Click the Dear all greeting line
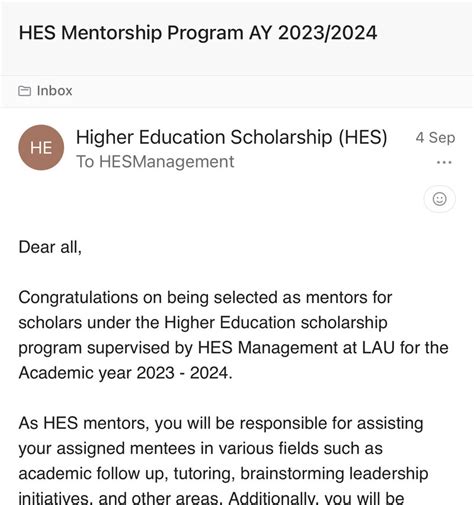 (x=50, y=247)
